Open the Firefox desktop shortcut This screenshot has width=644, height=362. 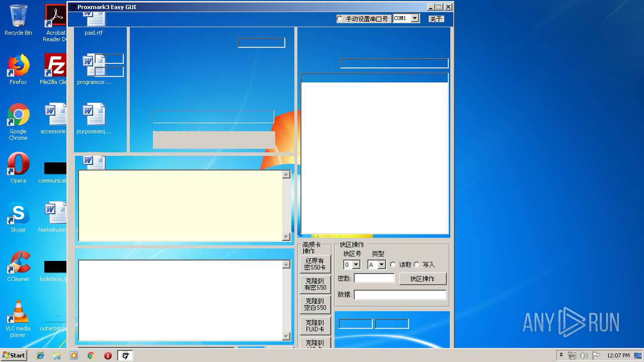point(18,69)
